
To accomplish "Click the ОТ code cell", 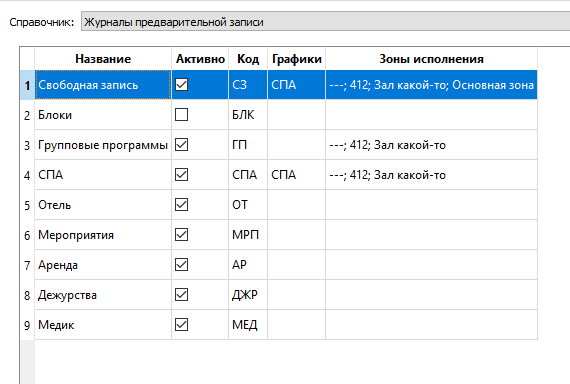I will coord(248,205).
